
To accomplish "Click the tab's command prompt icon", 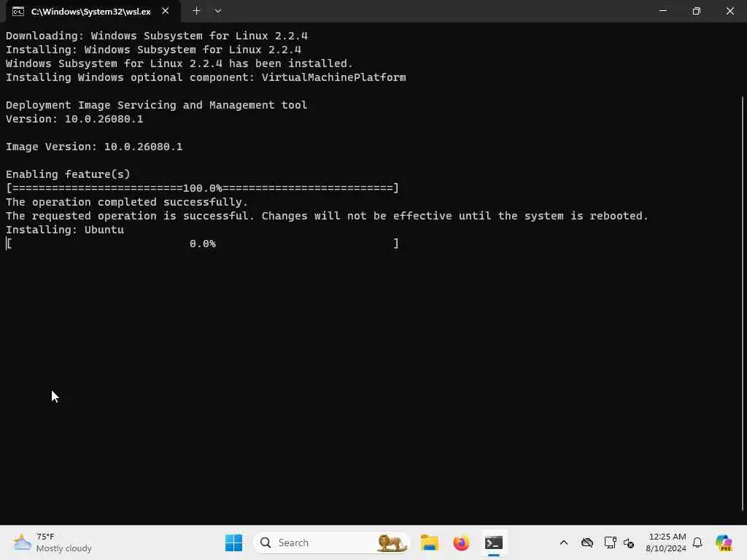I will click(x=18, y=12).
